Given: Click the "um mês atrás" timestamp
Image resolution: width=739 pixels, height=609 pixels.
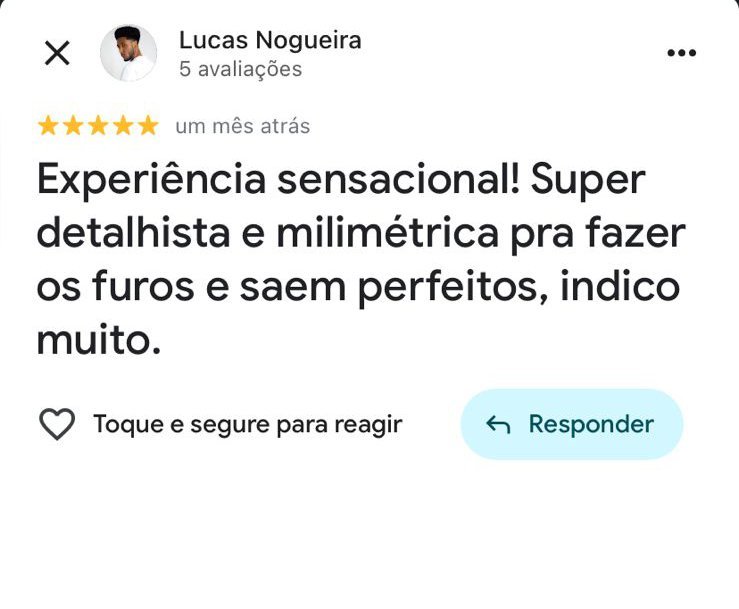Looking at the screenshot, I should click(x=242, y=126).
